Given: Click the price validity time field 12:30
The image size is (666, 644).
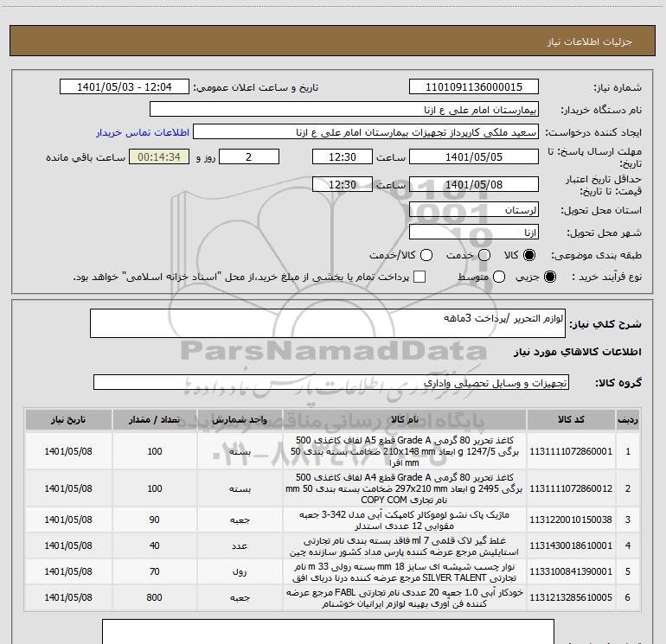Looking at the screenshot, I should click(343, 184).
